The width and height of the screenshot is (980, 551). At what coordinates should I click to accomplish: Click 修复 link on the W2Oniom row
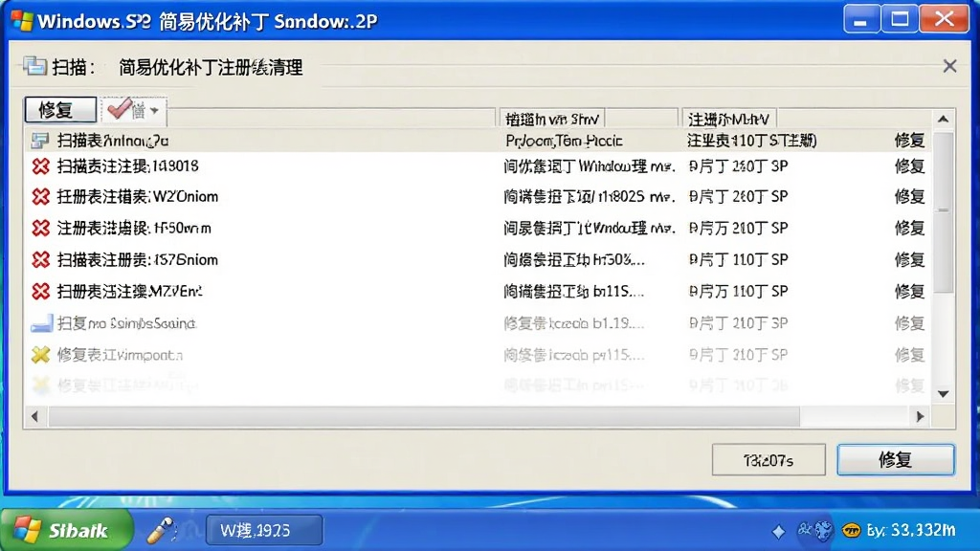pyautogui.click(x=909, y=197)
